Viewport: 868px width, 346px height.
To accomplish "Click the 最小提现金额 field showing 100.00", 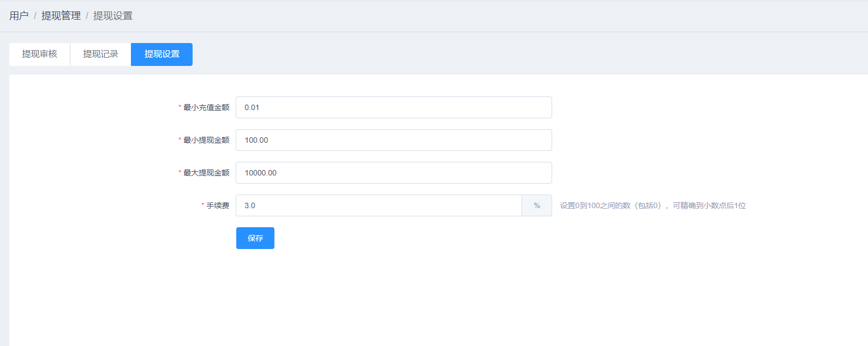I will [x=393, y=140].
